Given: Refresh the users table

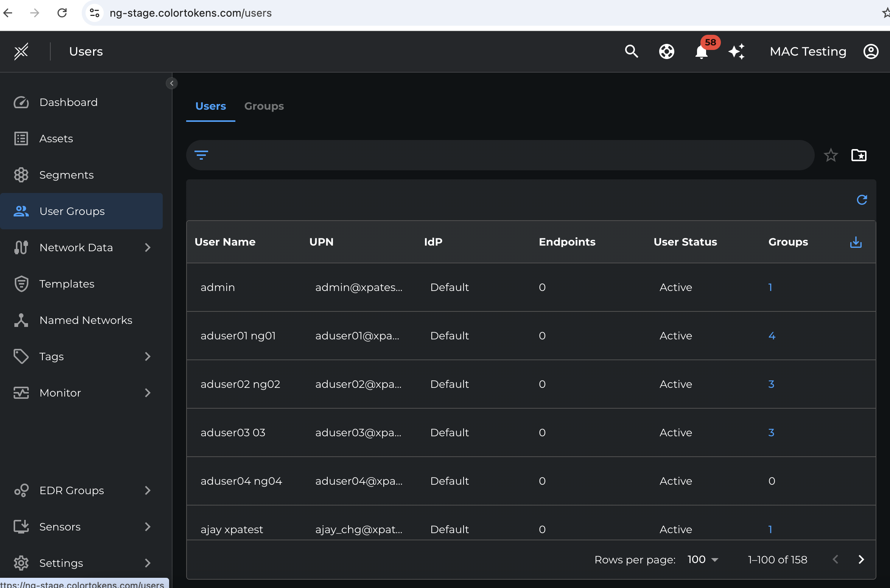Looking at the screenshot, I should (x=862, y=200).
